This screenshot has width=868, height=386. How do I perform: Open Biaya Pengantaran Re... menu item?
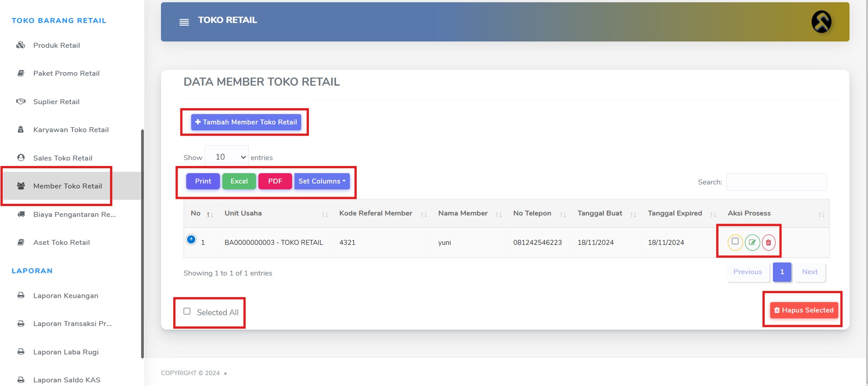tap(74, 214)
